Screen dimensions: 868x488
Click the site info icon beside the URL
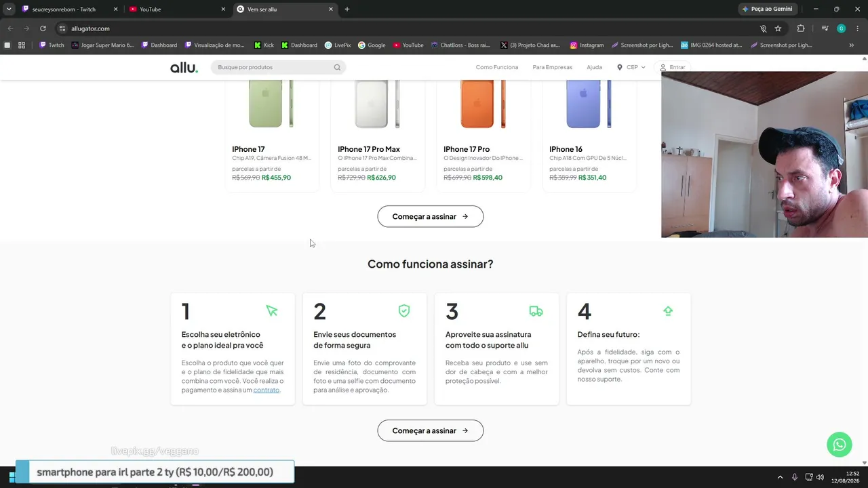[x=62, y=28]
